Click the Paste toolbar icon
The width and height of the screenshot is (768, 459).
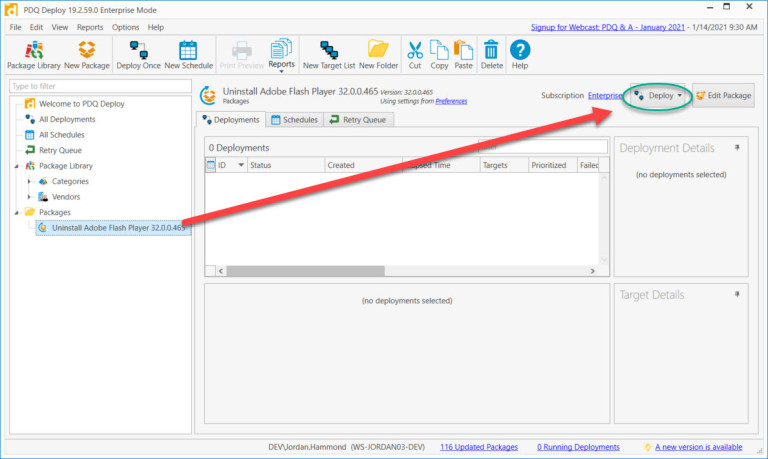coord(463,55)
